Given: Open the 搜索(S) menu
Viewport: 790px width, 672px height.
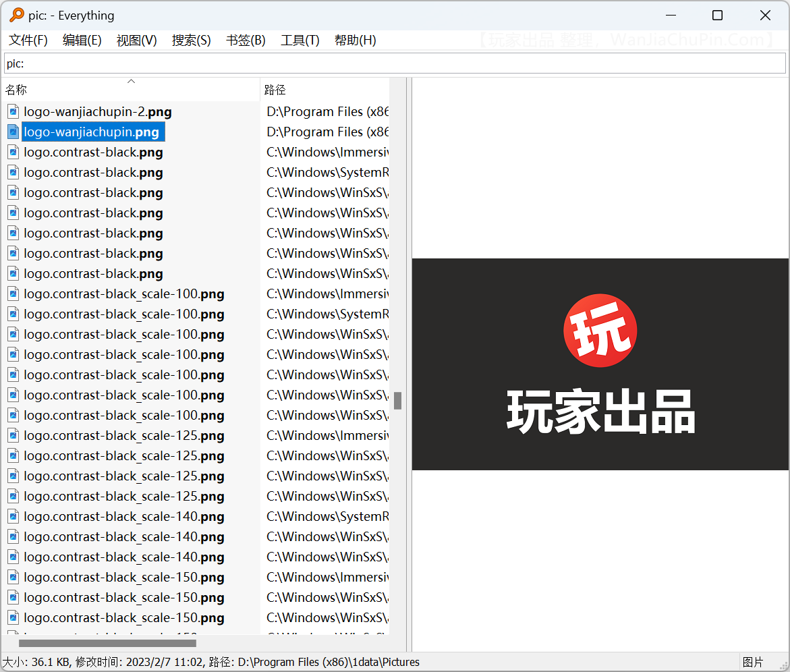Looking at the screenshot, I should click(192, 40).
